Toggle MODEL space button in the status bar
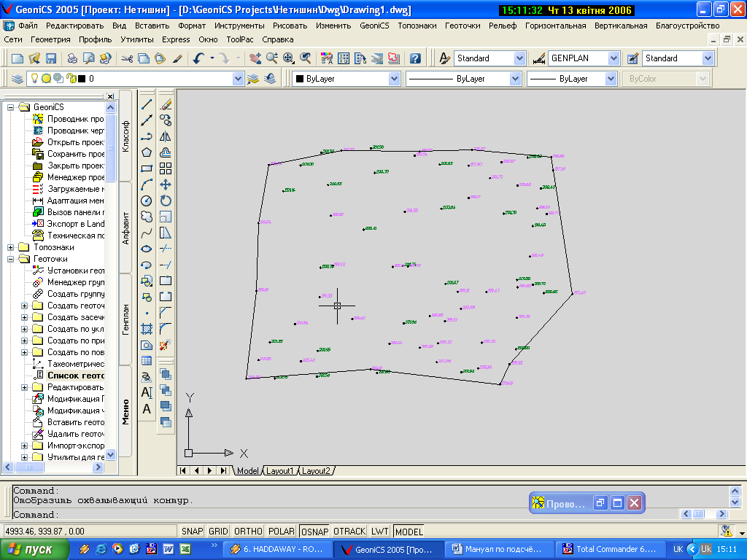This screenshot has height=560, width=747. (409, 531)
